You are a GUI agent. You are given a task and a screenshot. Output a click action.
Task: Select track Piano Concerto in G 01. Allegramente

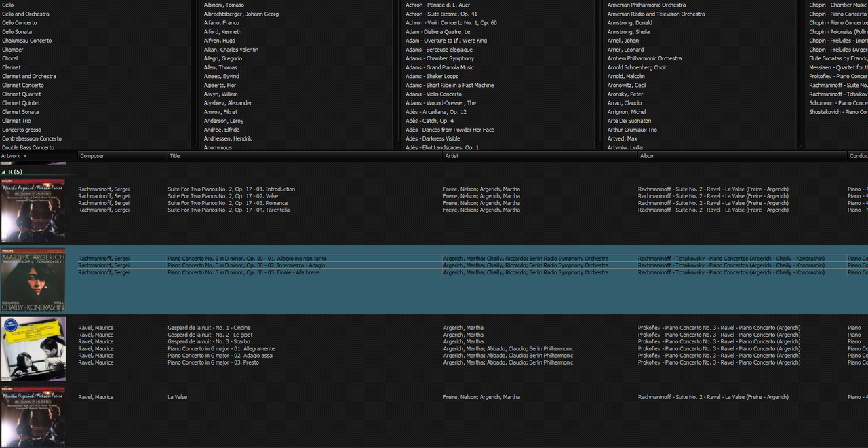[221, 349]
